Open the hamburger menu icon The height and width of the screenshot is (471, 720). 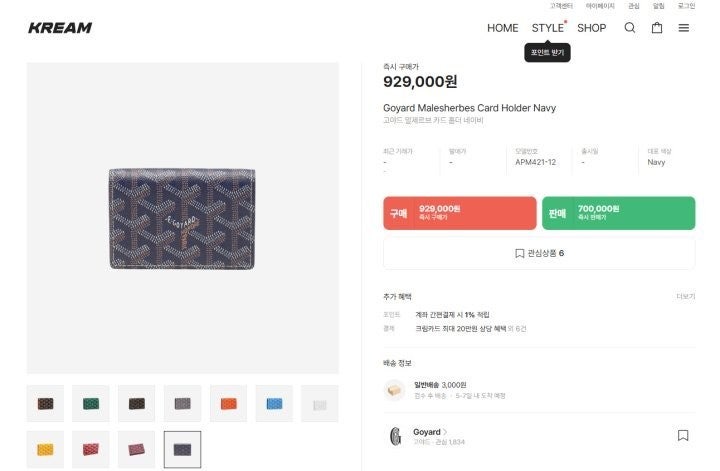click(x=684, y=28)
